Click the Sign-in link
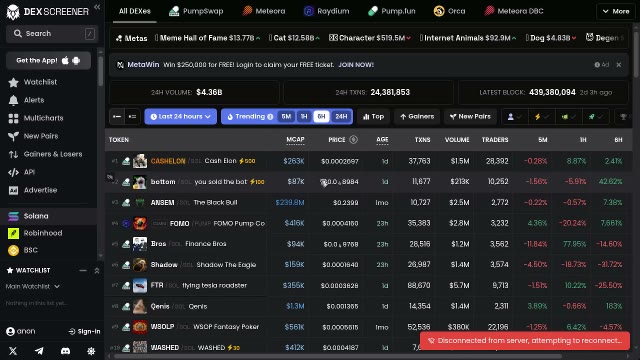The width and height of the screenshot is (640, 360). coord(84,331)
